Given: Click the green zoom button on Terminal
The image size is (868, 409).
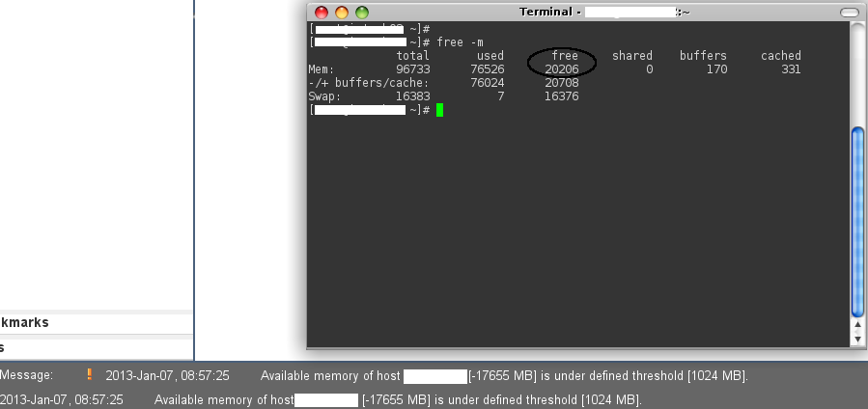Looking at the screenshot, I should (362, 13).
